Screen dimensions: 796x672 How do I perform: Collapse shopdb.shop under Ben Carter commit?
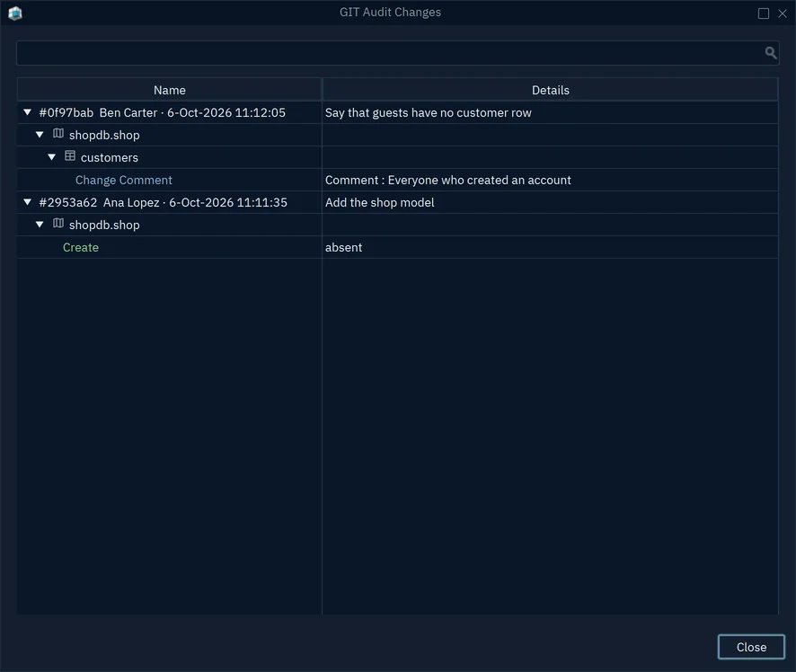40,135
